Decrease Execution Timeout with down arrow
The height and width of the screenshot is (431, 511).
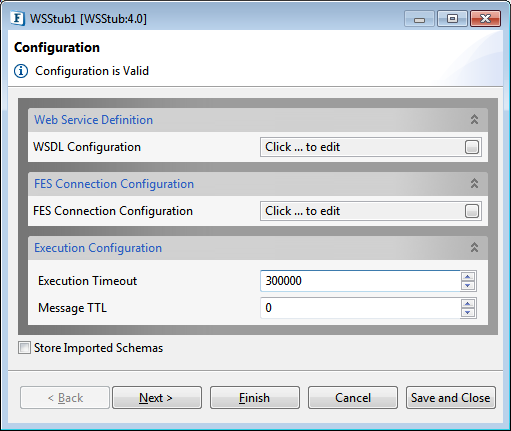[468, 285]
